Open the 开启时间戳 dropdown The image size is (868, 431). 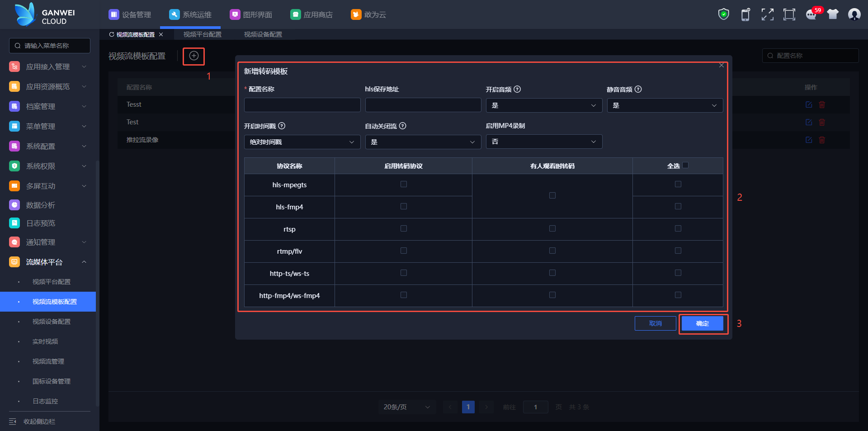click(x=302, y=142)
